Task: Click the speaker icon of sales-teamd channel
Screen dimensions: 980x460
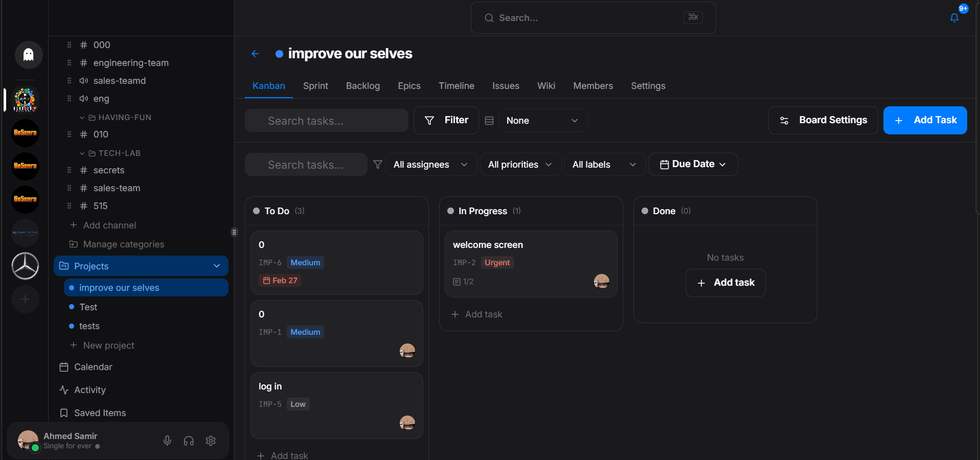Action: tap(84, 81)
